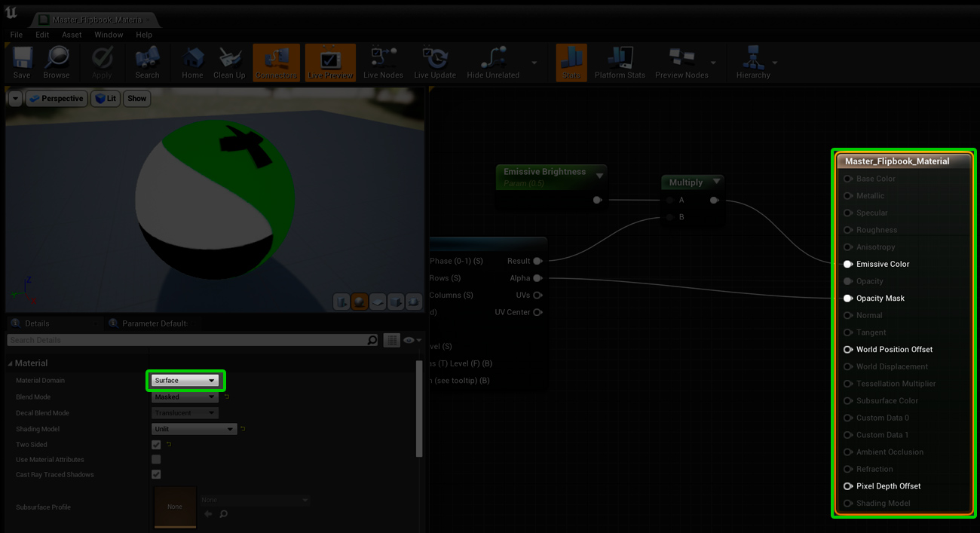980x533 pixels.
Task: Click the Pixel Depth Offset input pin
Action: 848,486
